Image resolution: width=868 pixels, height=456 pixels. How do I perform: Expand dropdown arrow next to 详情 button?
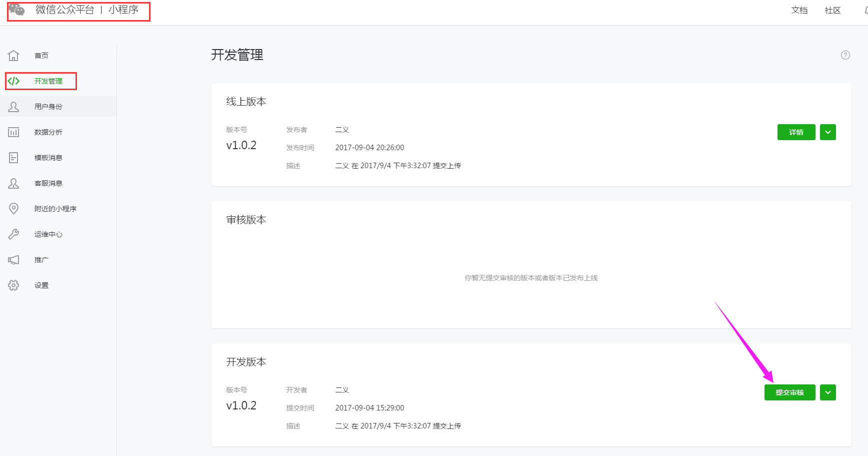click(828, 132)
